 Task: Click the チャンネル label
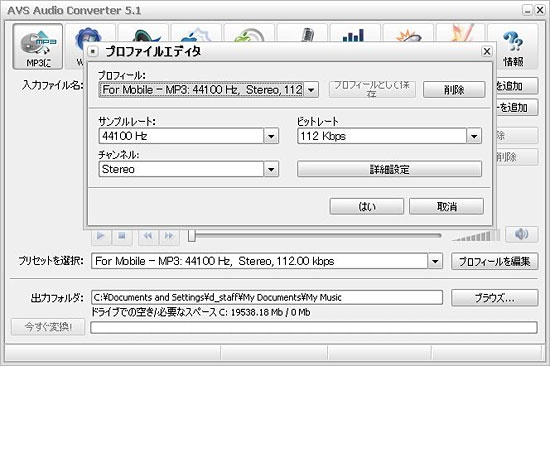pyautogui.click(x=119, y=155)
